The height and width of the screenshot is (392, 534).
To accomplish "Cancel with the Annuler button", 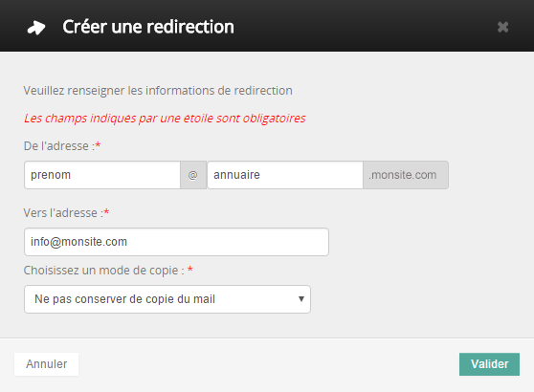I will point(46,364).
